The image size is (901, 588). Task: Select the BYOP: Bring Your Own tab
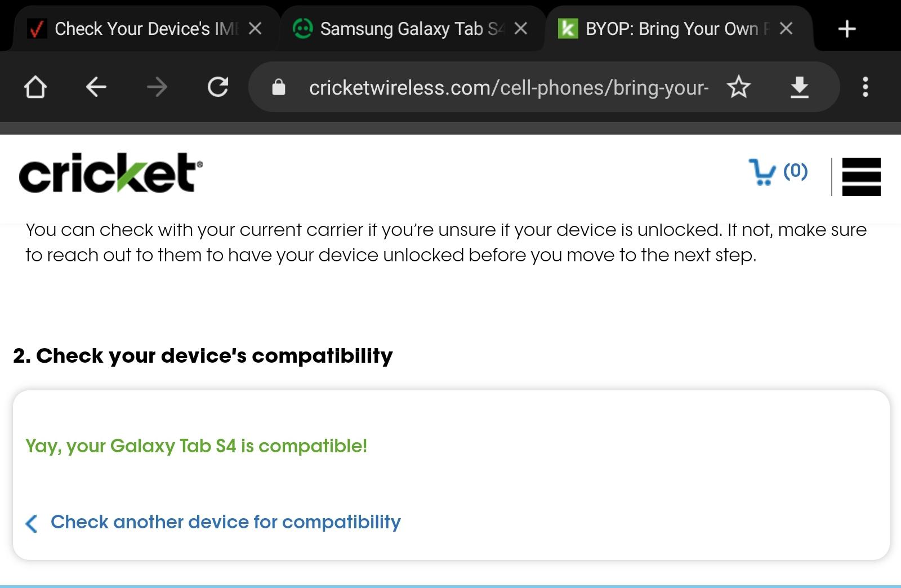tap(664, 29)
